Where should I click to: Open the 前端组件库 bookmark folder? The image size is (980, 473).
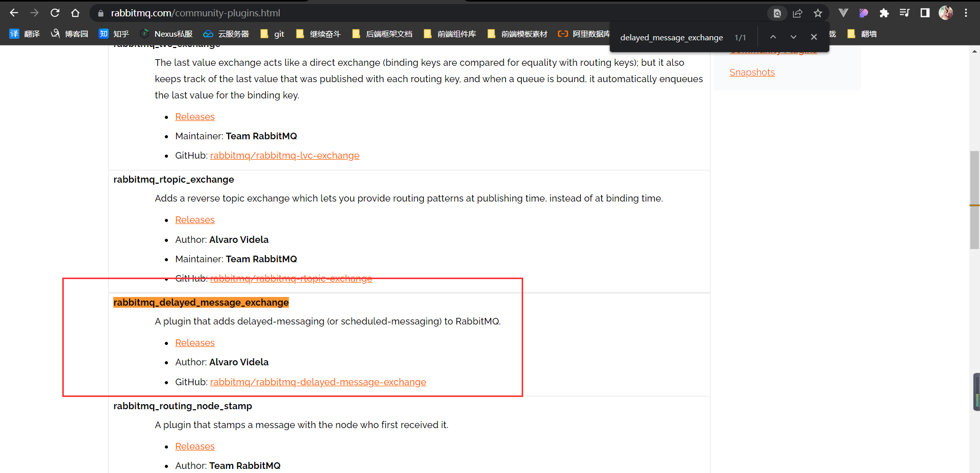tap(450, 34)
